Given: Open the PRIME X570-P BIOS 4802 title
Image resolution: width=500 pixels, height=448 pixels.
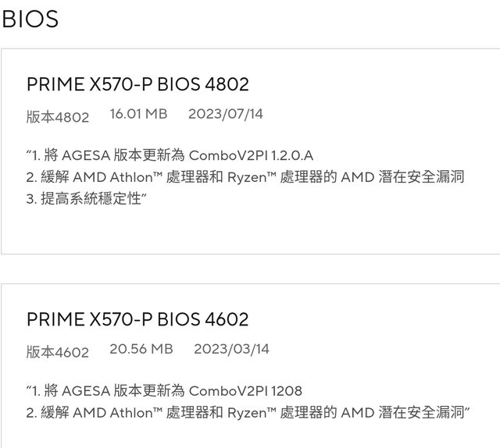Looking at the screenshot, I should 137,84.
